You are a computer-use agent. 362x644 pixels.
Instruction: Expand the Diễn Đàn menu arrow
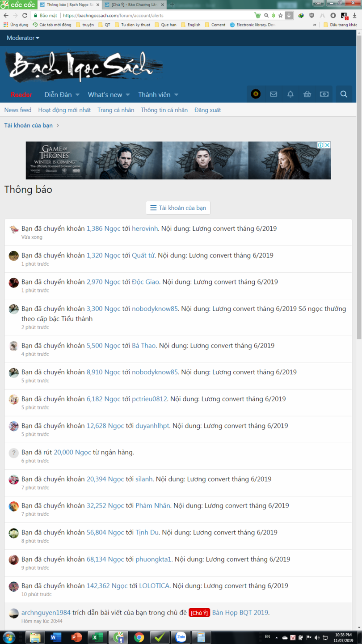(77, 95)
